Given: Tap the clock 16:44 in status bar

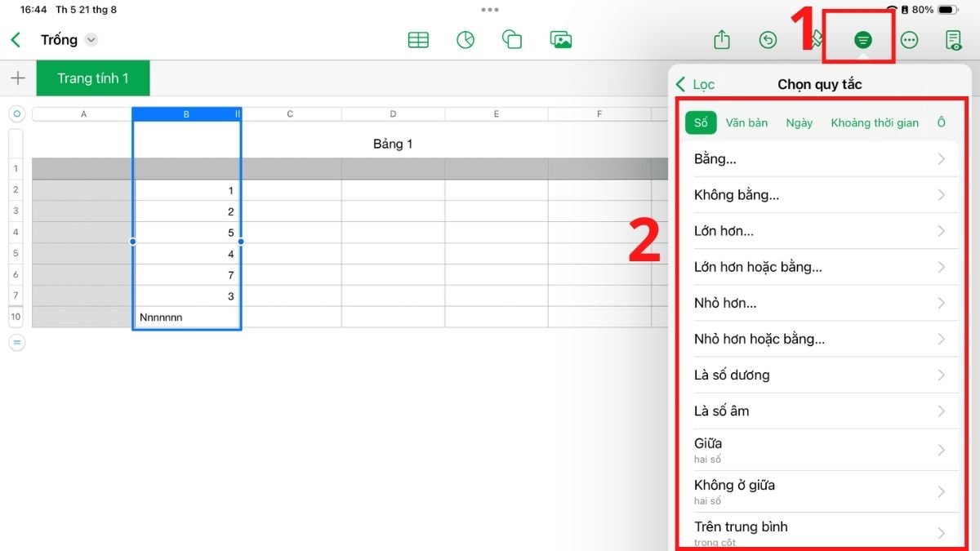Looking at the screenshot, I should (33, 10).
